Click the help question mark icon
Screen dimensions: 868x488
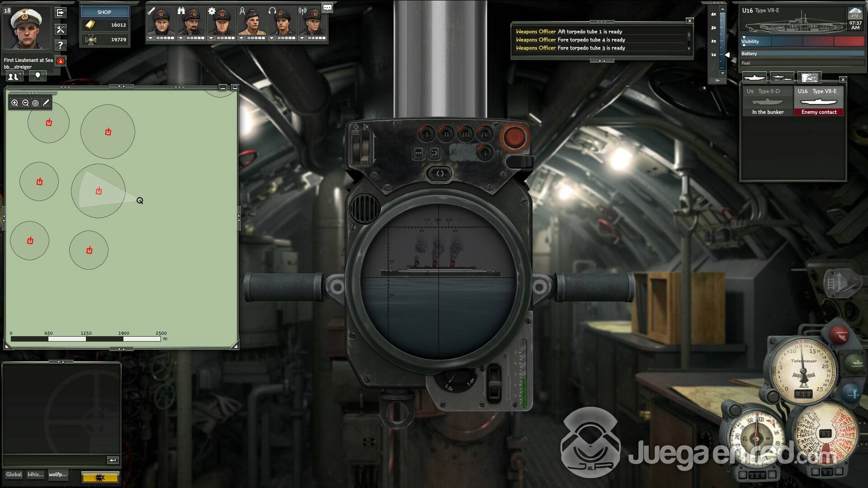pyautogui.click(x=61, y=45)
